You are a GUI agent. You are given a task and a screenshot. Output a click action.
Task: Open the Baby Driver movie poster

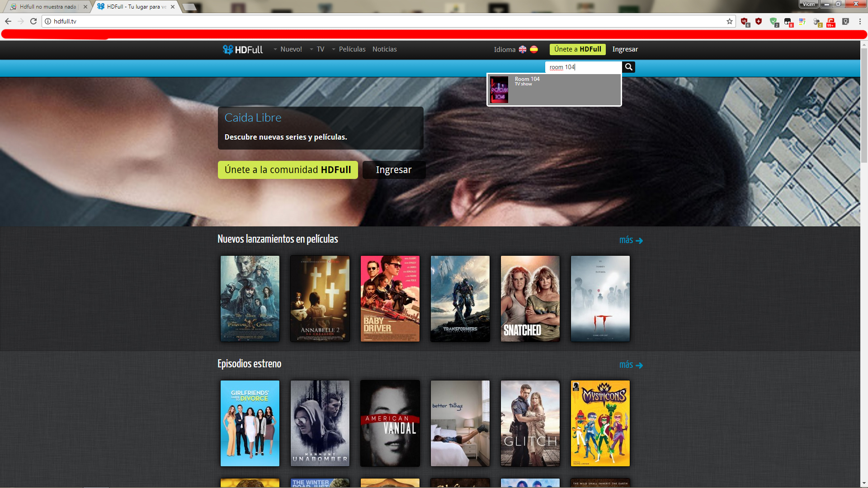[390, 299]
